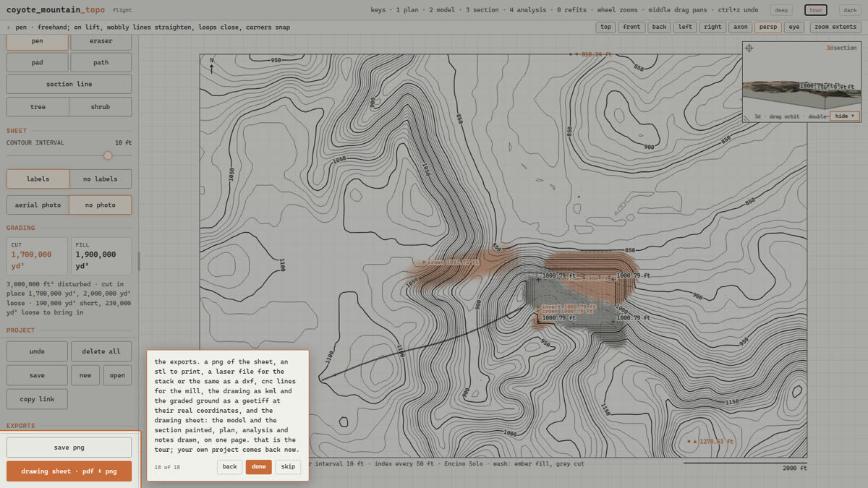The width and height of the screenshot is (868, 488).
Task: Click the 18 of 18 tour step counter
Action: (x=167, y=467)
